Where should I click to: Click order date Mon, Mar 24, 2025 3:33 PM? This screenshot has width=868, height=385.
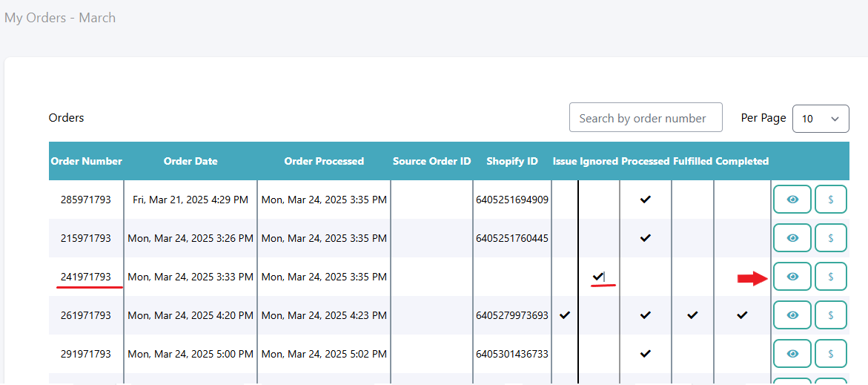(191, 277)
